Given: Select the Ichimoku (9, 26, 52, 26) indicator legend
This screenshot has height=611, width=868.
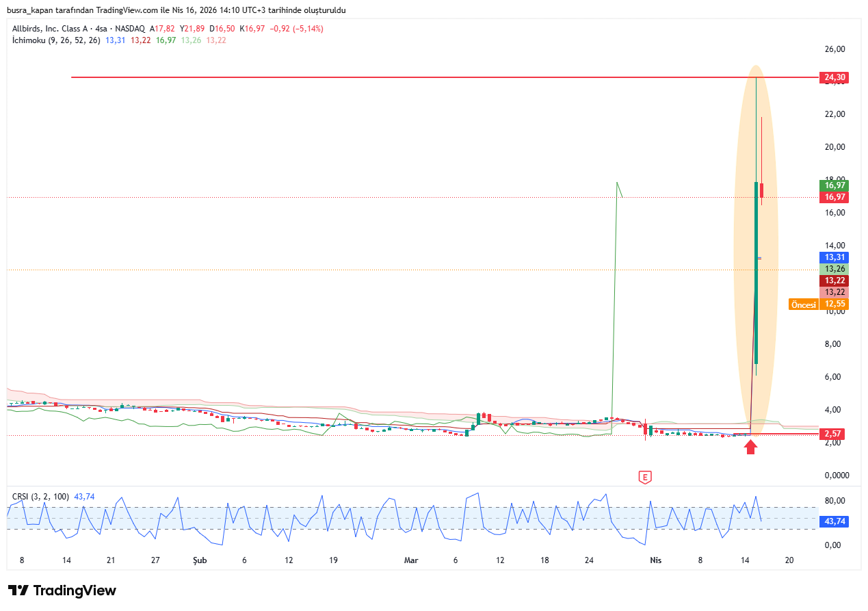Looking at the screenshot, I should pos(56,40).
